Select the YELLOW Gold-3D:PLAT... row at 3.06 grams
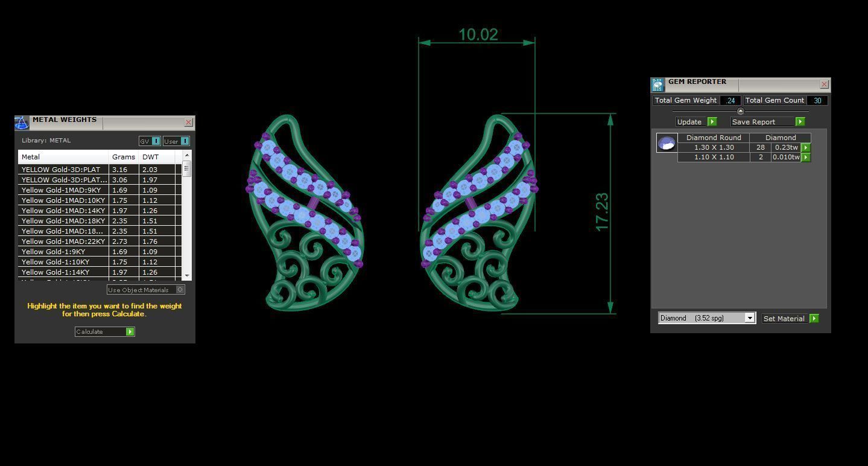 click(x=100, y=180)
